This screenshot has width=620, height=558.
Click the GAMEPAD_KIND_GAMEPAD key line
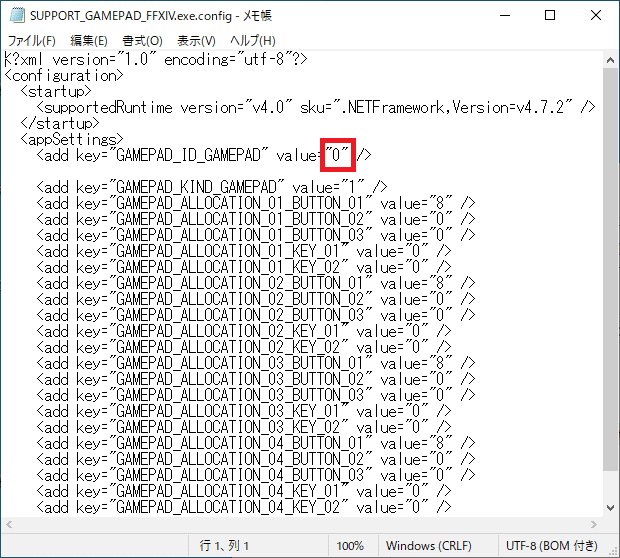tap(212, 187)
